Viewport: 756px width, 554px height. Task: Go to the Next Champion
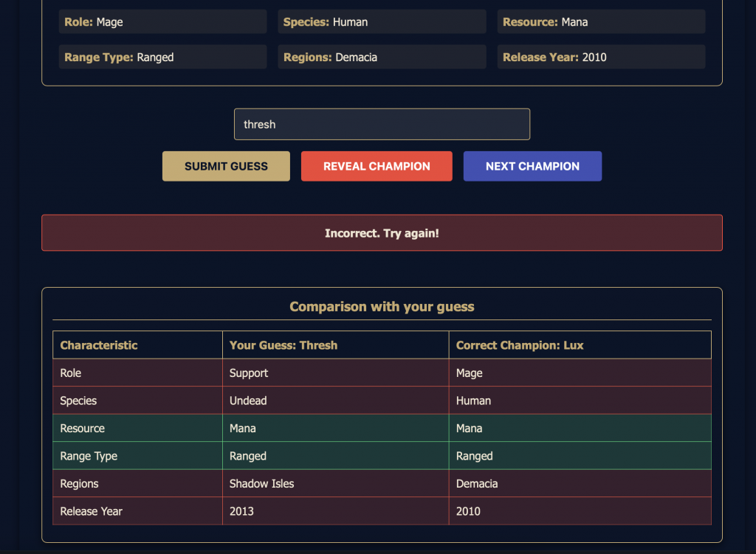[x=532, y=166]
